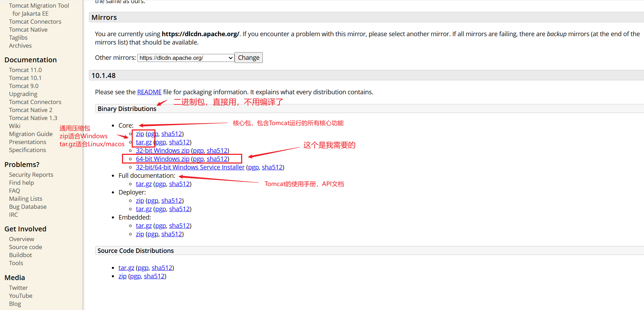Viewport: 644px width, 310px height.
Task: Open Mailing Lists
Action: (25, 199)
